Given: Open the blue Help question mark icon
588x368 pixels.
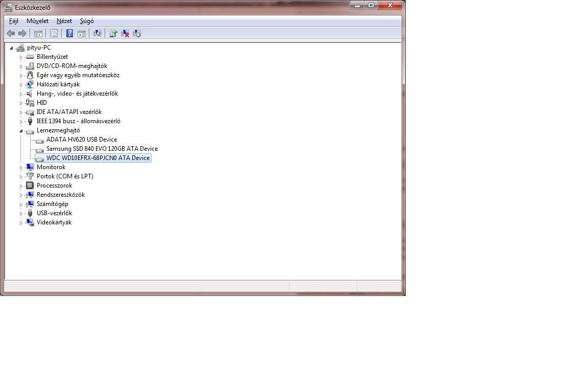Looking at the screenshot, I should 69,33.
